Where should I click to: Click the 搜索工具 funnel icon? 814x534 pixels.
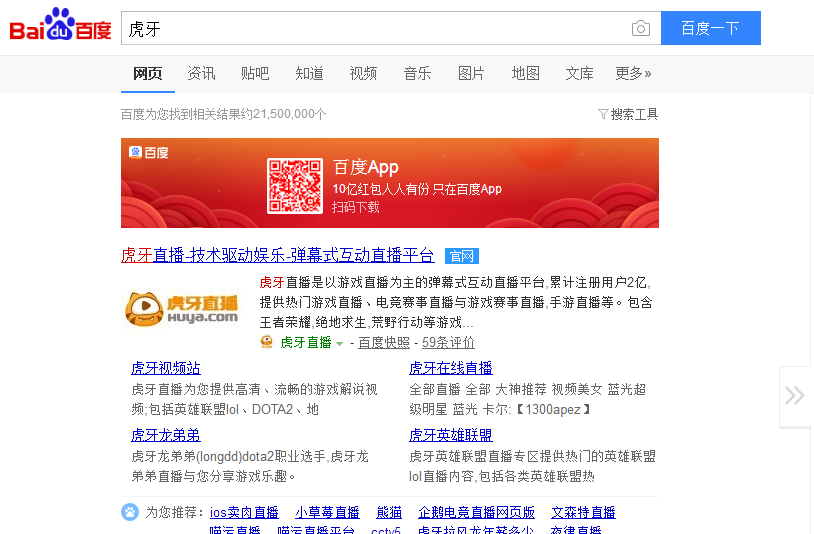pyautogui.click(x=603, y=114)
